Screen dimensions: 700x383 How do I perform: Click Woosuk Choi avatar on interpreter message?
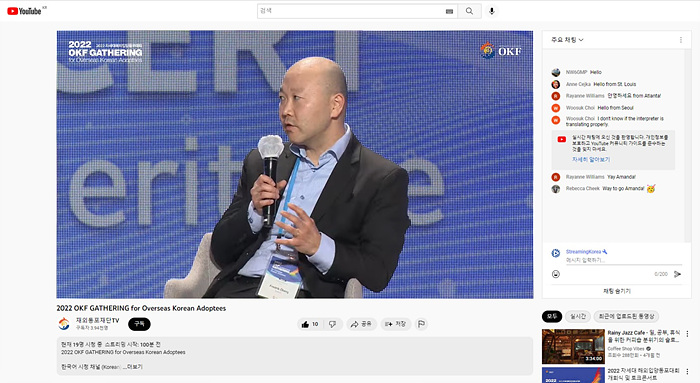click(x=556, y=120)
